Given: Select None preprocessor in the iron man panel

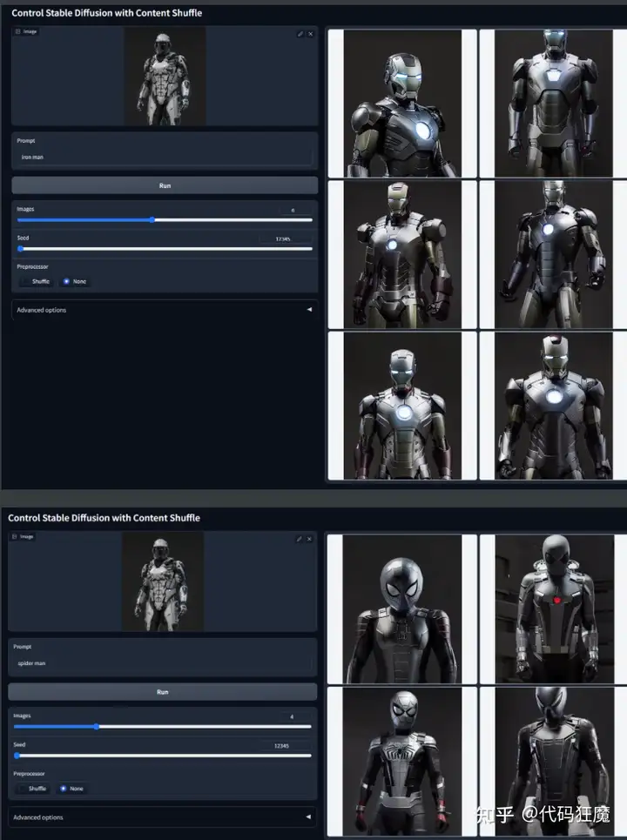Looking at the screenshot, I should coord(75,281).
